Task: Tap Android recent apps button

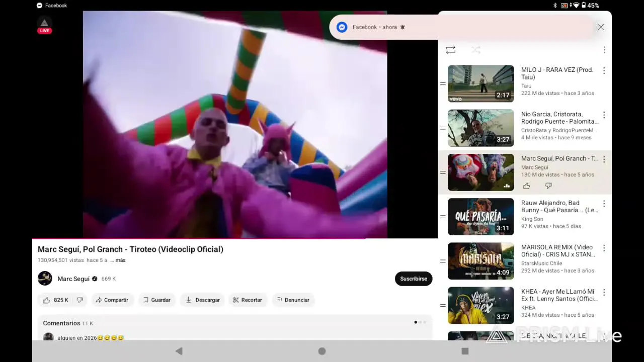Action: (x=465, y=351)
